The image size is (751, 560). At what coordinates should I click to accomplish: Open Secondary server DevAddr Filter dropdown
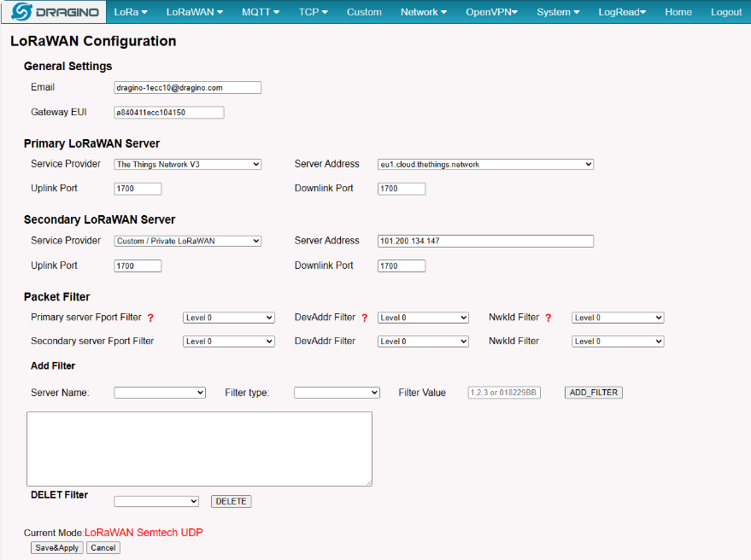pos(424,341)
